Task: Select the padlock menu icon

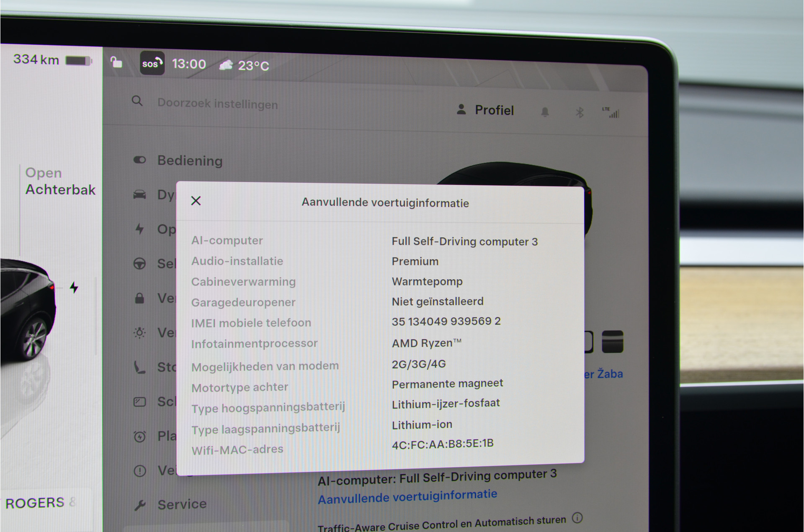Action: coord(139,298)
